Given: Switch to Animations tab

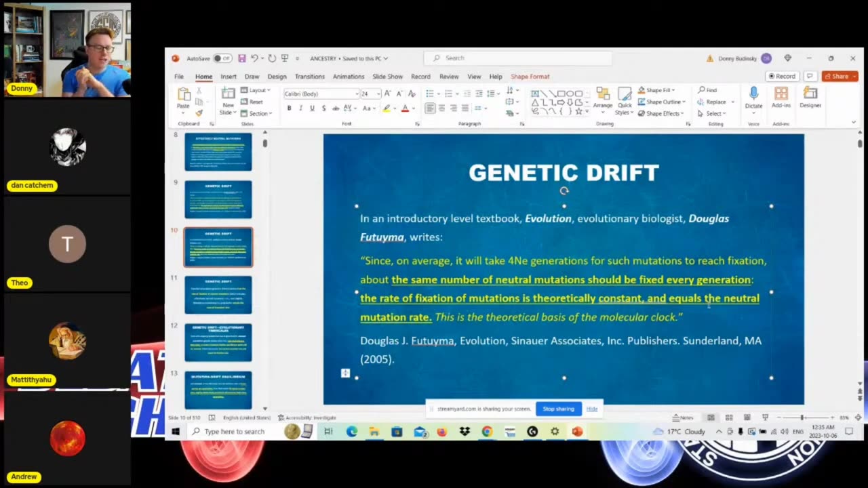Looking at the screenshot, I should click(x=348, y=77).
